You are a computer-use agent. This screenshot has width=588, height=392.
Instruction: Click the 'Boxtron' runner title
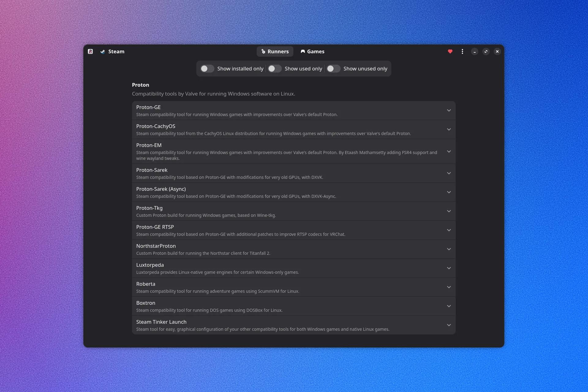click(146, 303)
